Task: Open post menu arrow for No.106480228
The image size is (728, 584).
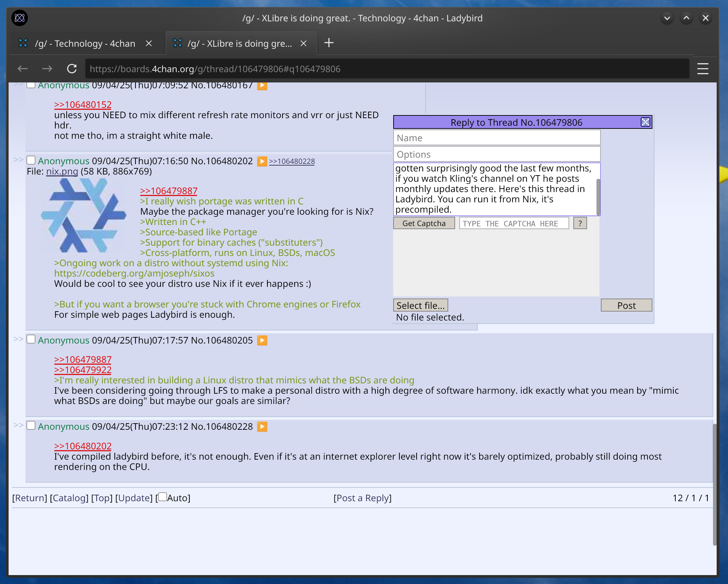Action: click(262, 427)
